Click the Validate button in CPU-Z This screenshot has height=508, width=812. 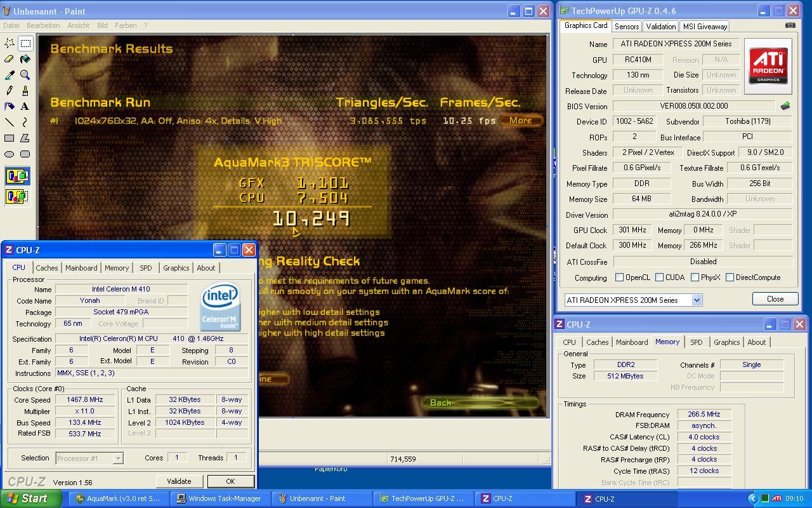tap(179, 481)
